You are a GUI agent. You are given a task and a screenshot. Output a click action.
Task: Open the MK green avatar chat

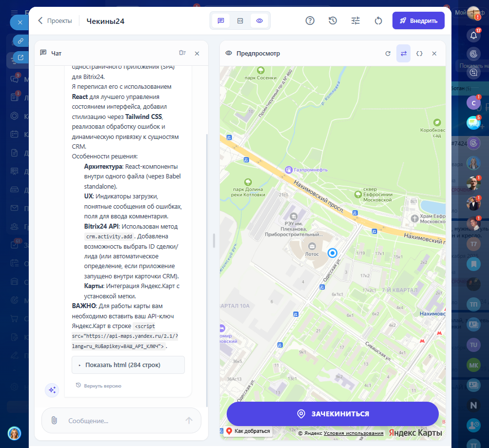(x=473, y=365)
